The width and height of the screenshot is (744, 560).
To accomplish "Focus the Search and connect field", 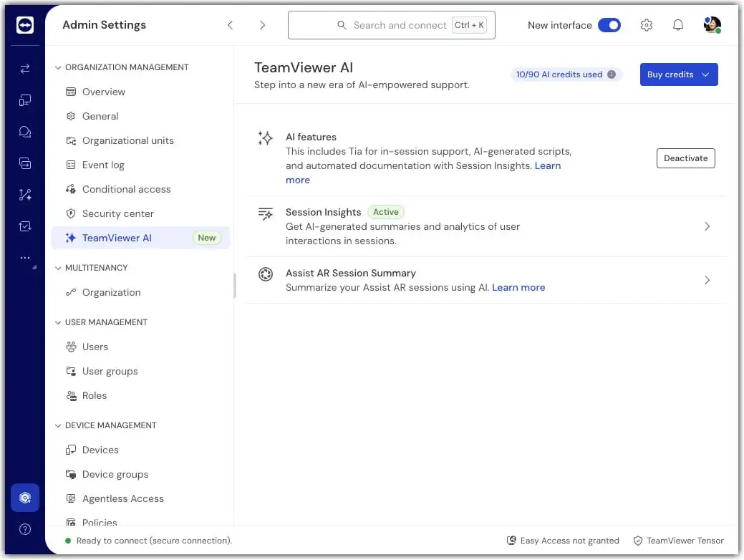I will pos(392,25).
